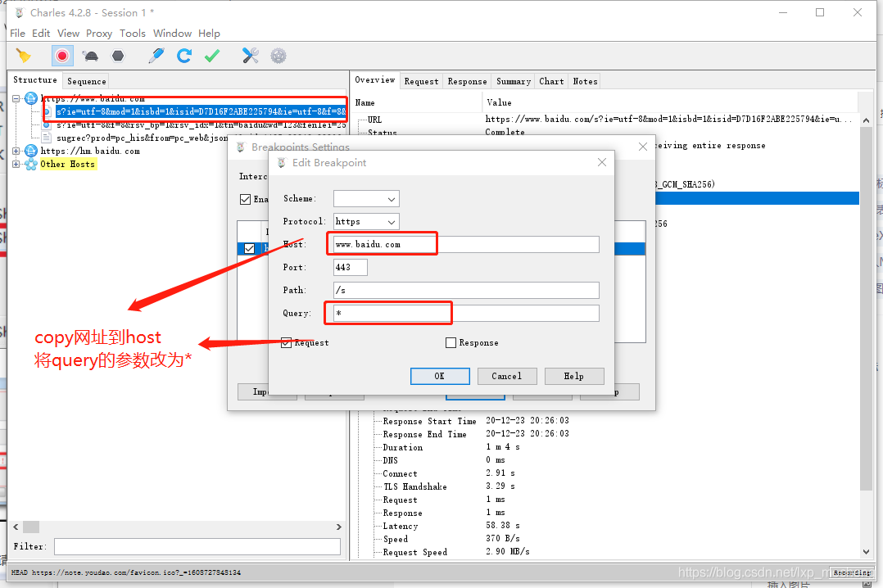Select the sugrec?prod=pc_his request row

142,138
